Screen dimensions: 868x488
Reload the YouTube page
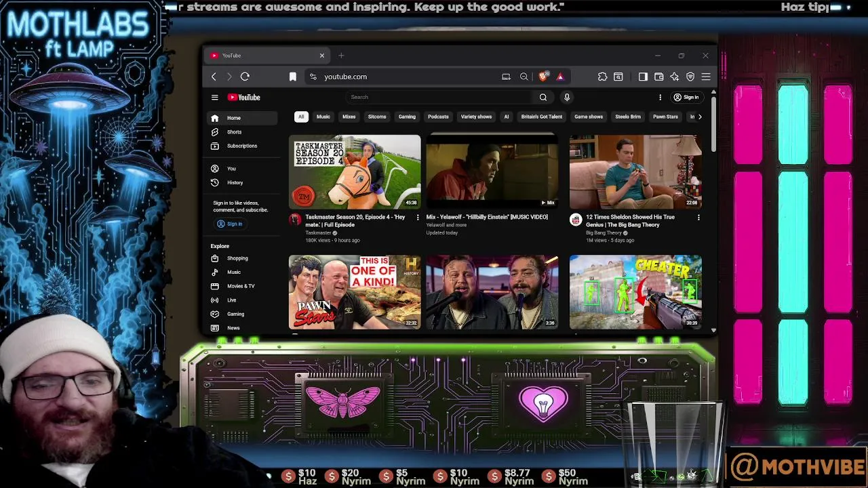[x=245, y=77]
